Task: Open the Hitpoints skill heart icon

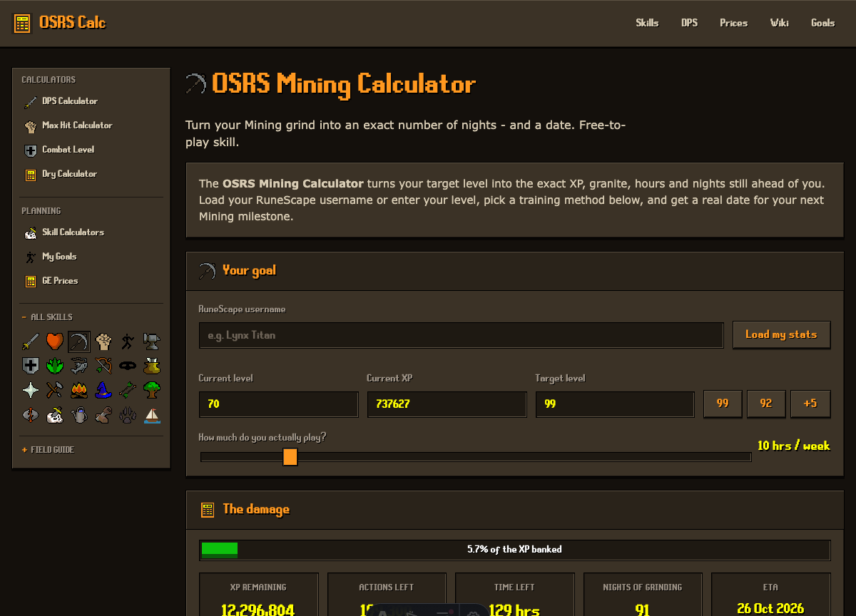Action: 55,342
